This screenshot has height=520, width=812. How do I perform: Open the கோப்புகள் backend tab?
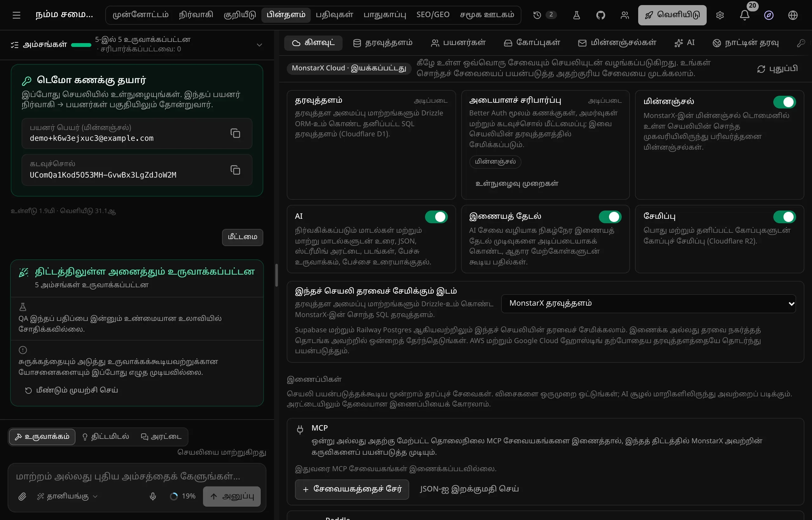(532, 43)
